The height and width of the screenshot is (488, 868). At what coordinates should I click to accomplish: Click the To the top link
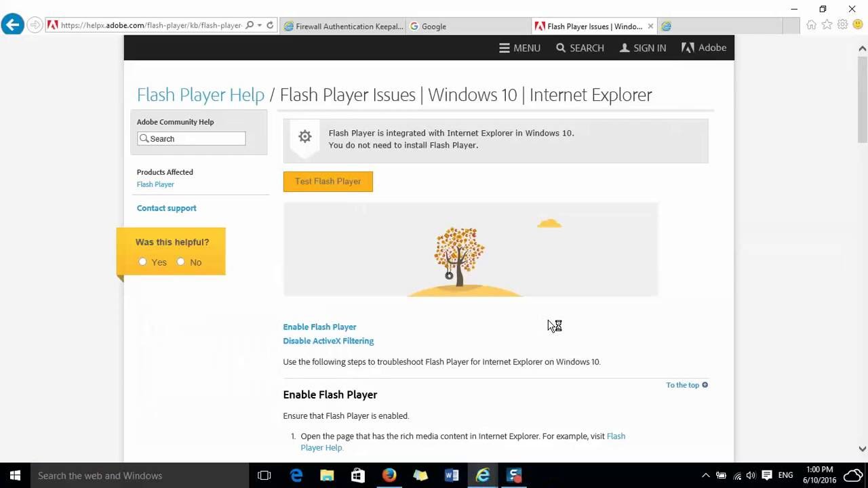[687, 385]
